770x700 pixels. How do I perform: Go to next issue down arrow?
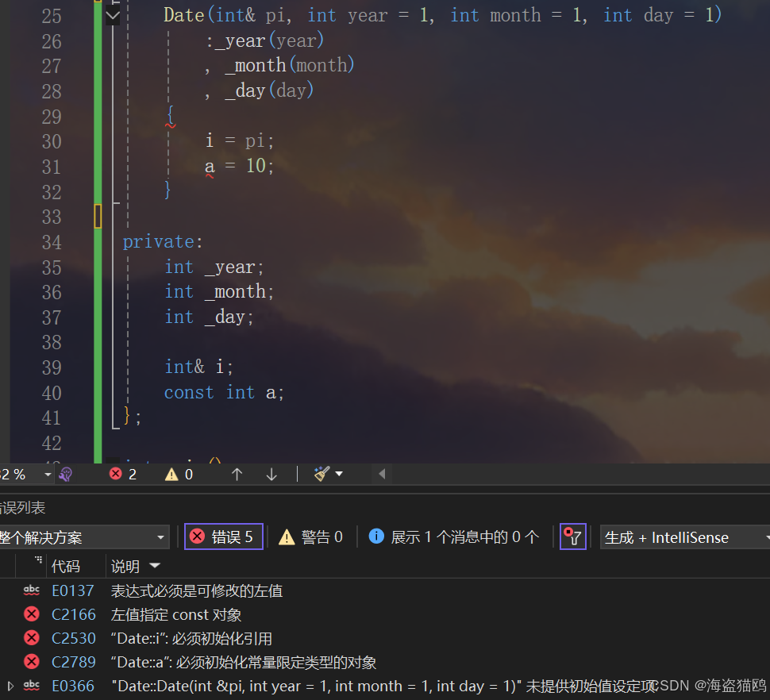point(271,474)
